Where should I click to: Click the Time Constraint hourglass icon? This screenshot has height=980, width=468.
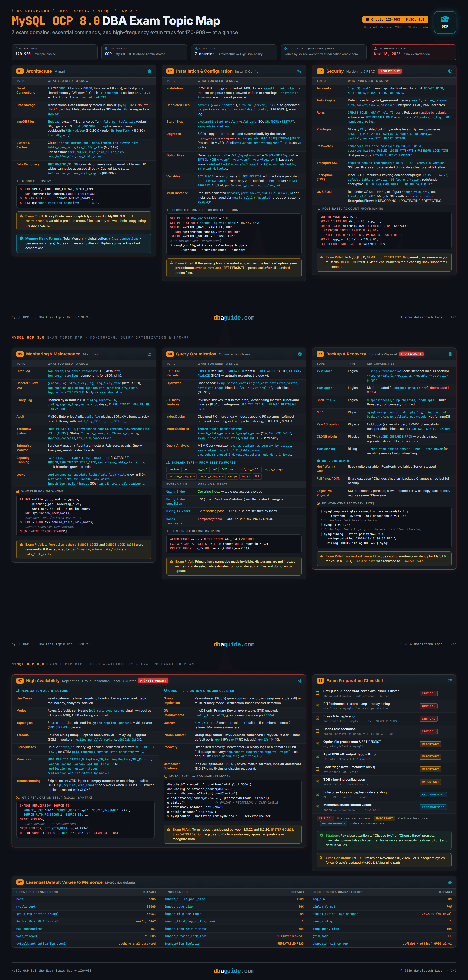[x=322, y=858]
